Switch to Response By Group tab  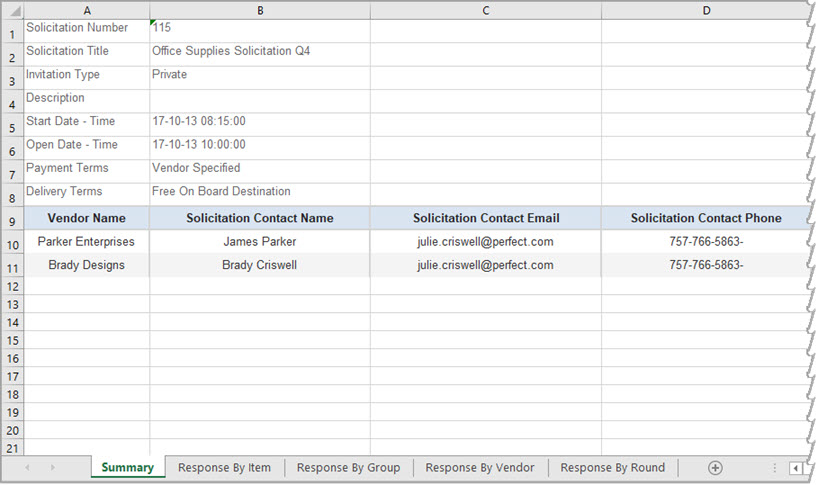(348, 467)
